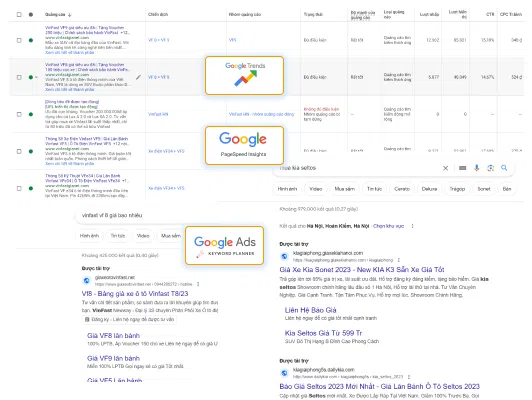This screenshot has height=400, width=532.
Task: Click the form icon before Đăng ký extension
Action: [x=87, y=320]
